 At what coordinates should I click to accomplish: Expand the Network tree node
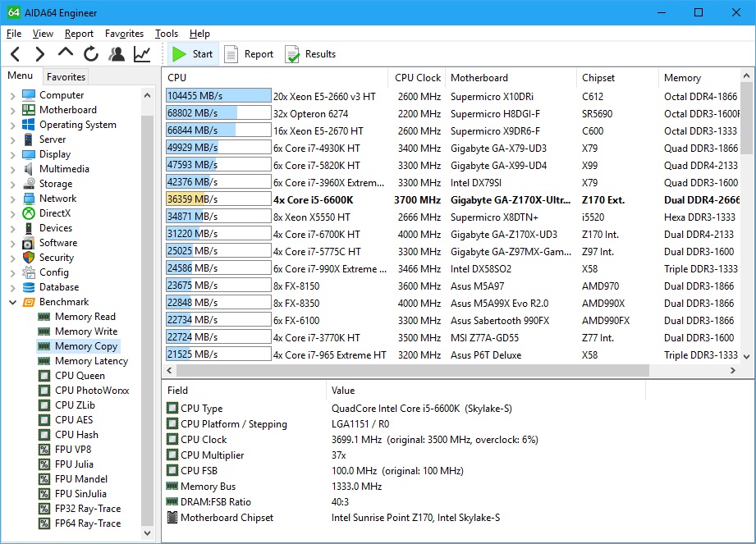click(x=12, y=199)
